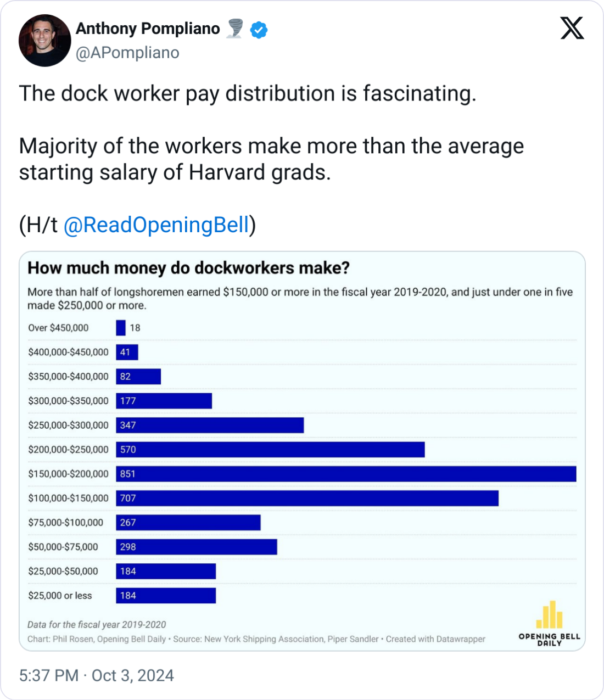Click the 267 bar for $75,000-$100,000

pyautogui.click(x=188, y=522)
